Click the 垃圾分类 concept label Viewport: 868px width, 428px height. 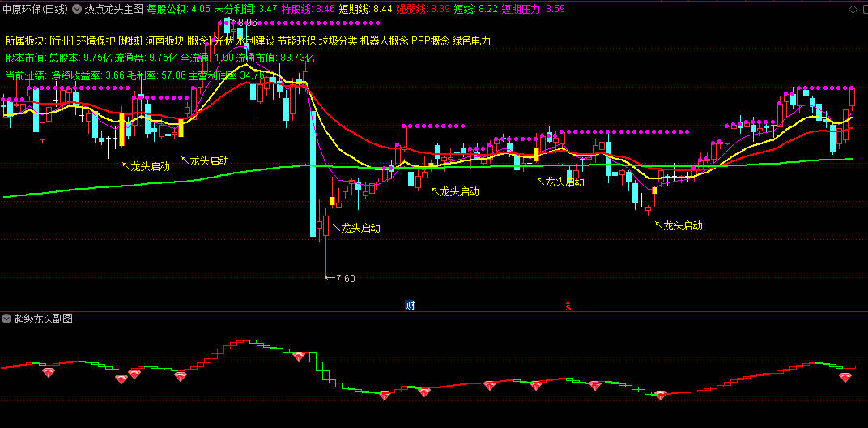[x=338, y=41]
